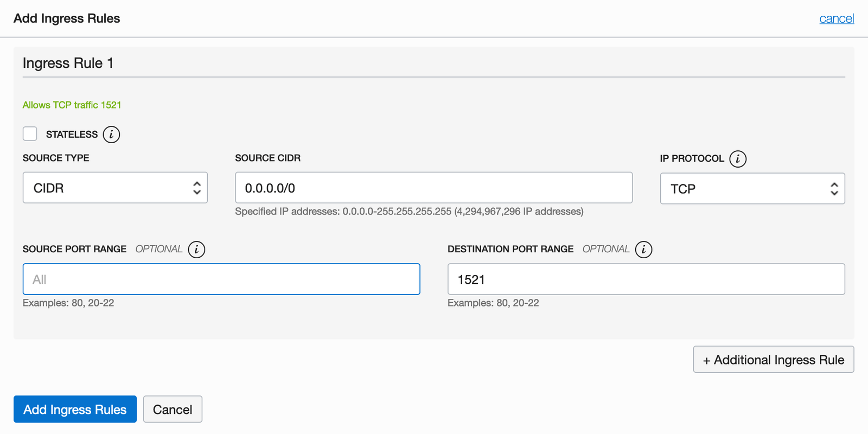
Task: Click the Source CIDR field containing 0.0.0.0/0
Action: [x=433, y=188]
